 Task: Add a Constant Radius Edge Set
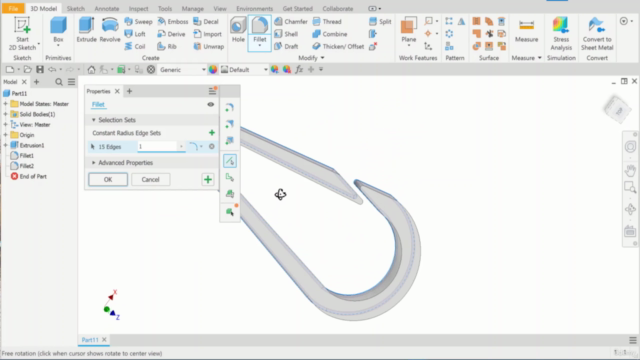coord(211,133)
